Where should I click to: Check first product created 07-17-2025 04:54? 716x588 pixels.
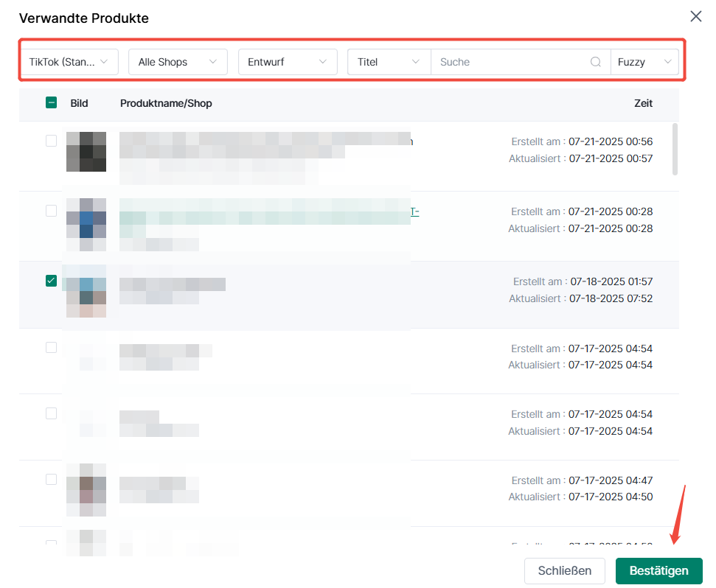[51, 348]
